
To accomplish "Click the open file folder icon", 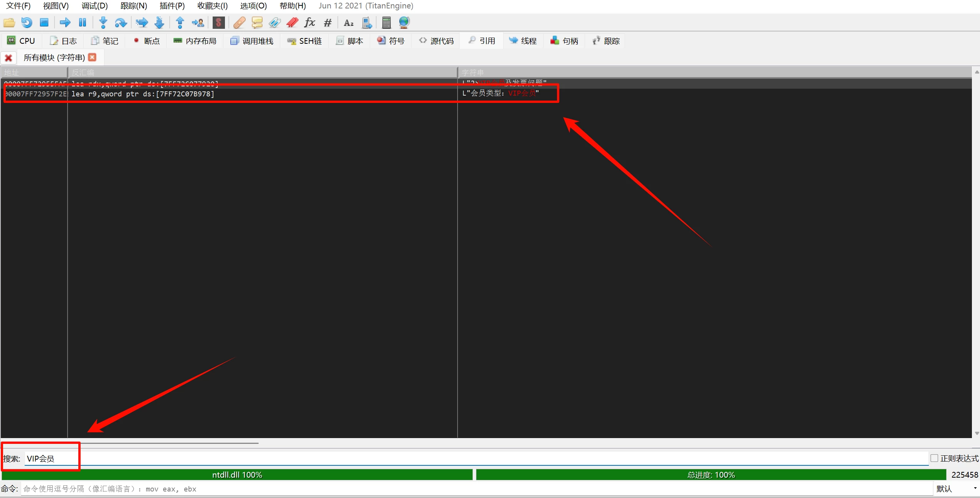I will point(9,23).
